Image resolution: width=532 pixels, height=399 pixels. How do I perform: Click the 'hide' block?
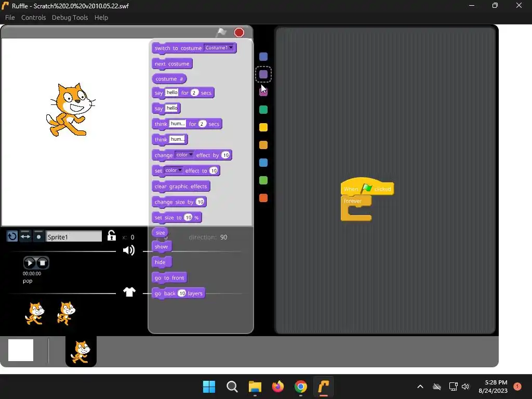pos(162,262)
